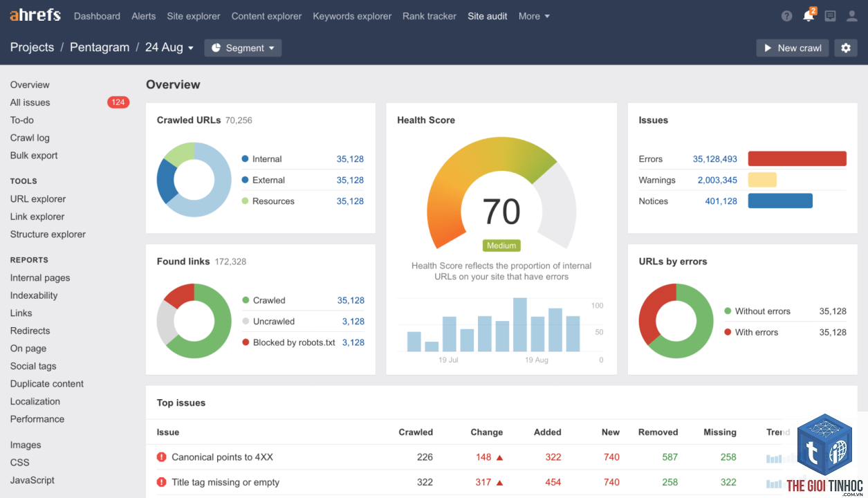The width and height of the screenshot is (868, 498).
Task: Open notifications bell icon
Action: coord(809,15)
